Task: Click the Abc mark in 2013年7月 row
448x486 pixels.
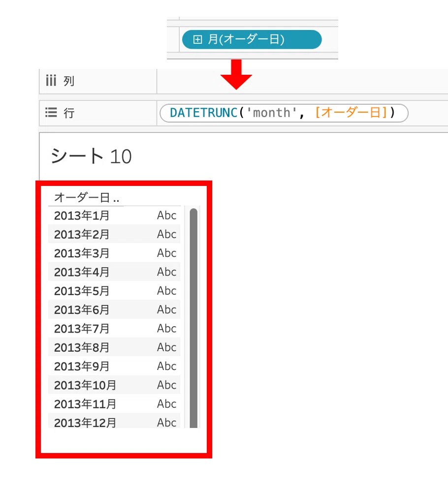Action: pos(166,328)
